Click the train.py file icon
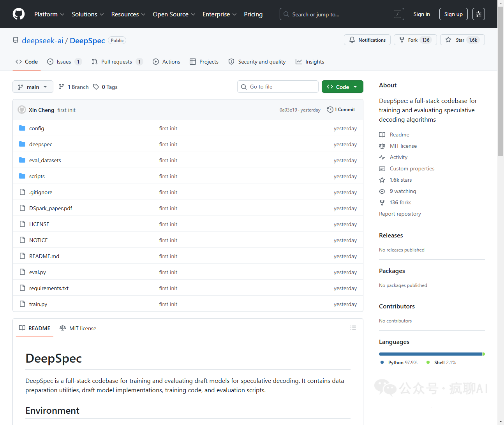 (x=22, y=304)
